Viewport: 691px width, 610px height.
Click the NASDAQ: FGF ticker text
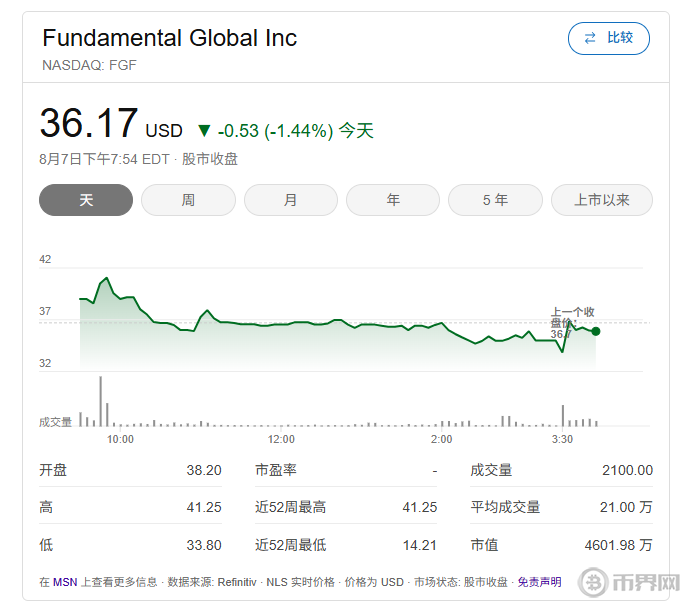pyautogui.click(x=89, y=65)
